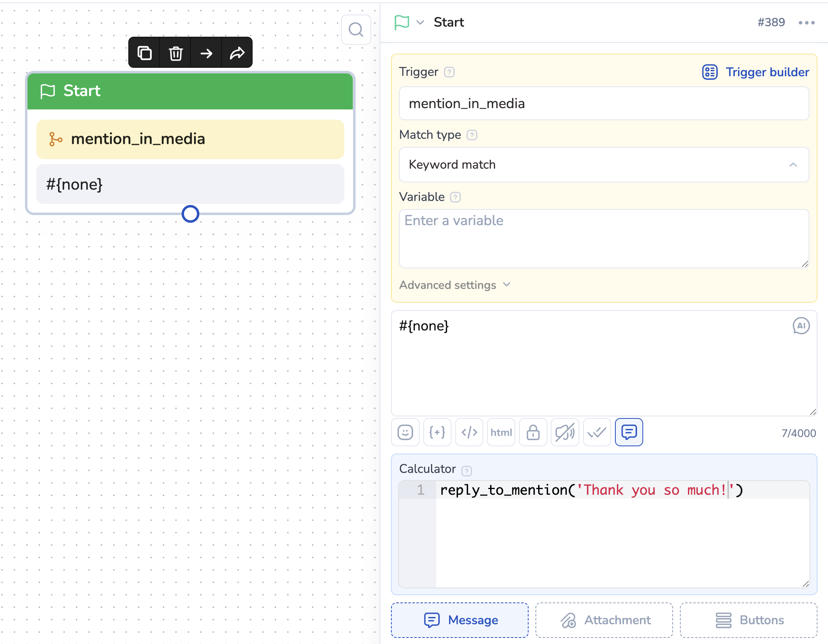Expand Advanced settings section

(x=455, y=285)
